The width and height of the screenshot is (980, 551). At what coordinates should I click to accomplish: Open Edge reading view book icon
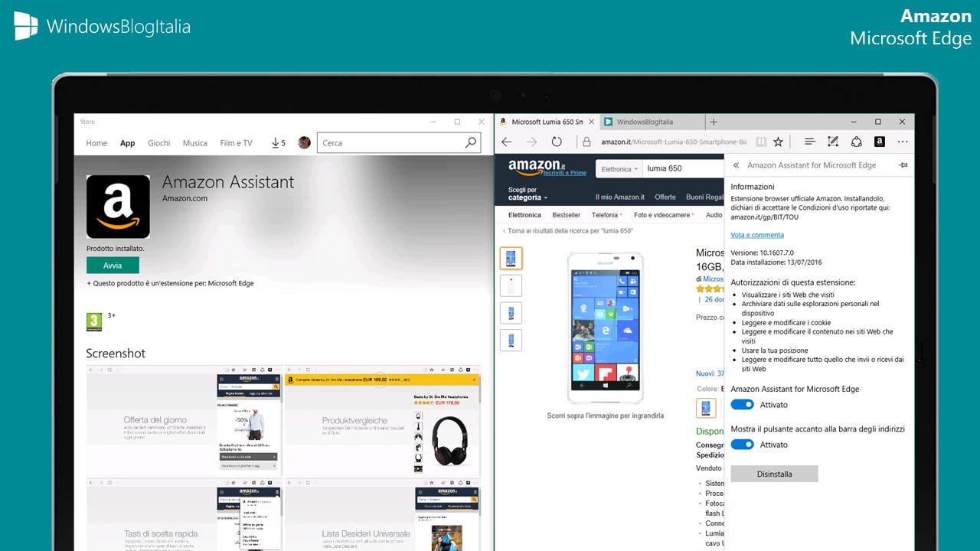coord(761,142)
